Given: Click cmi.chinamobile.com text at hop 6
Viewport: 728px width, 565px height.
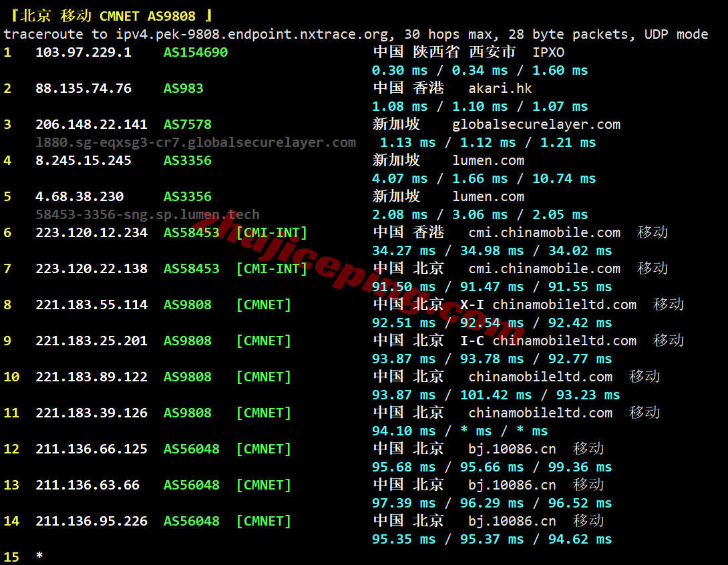Looking at the screenshot, I should [544, 232].
